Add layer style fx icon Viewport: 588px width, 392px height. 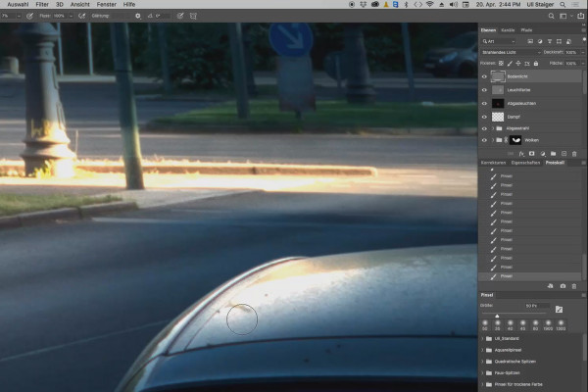(x=521, y=154)
